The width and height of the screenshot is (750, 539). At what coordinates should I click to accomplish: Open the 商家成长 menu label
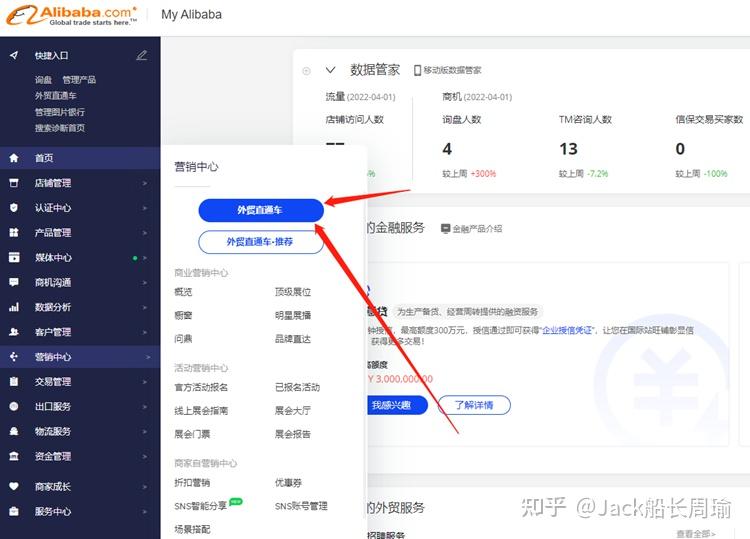coord(53,486)
